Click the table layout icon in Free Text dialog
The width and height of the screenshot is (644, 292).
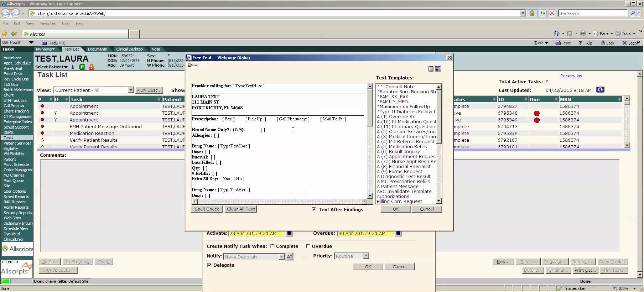[431, 69]
